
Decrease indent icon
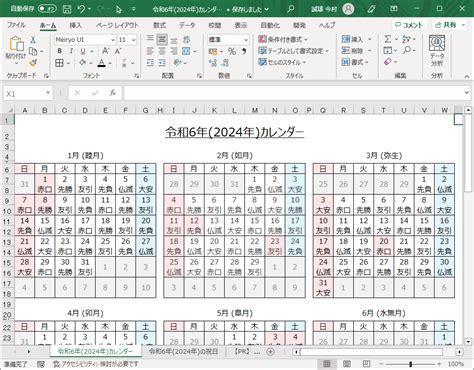(x=150, y=63)
